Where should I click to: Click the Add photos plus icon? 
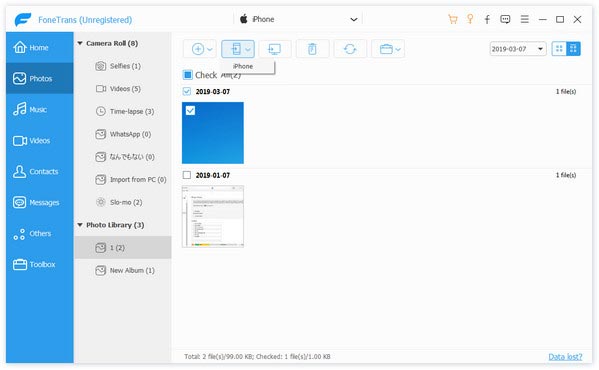pos(198,49)
